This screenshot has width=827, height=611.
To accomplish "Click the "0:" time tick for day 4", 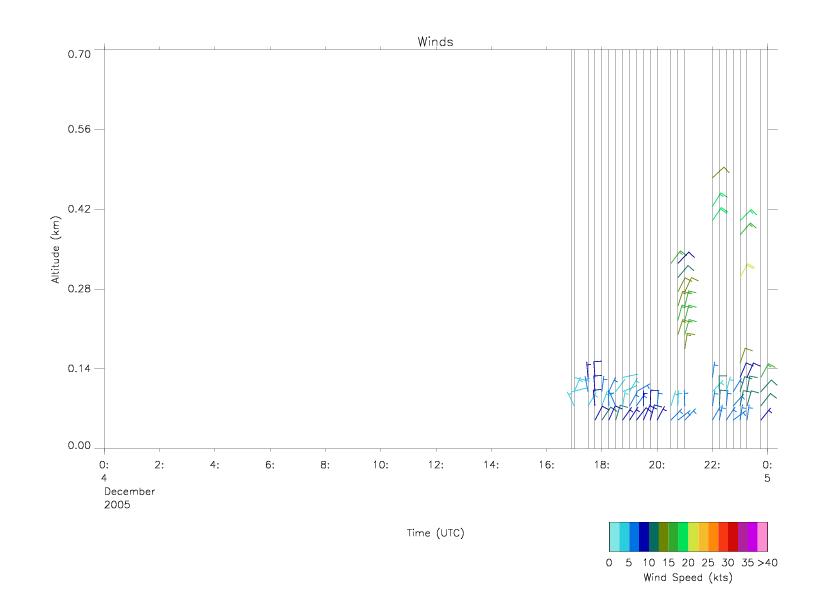I will 104,465.
